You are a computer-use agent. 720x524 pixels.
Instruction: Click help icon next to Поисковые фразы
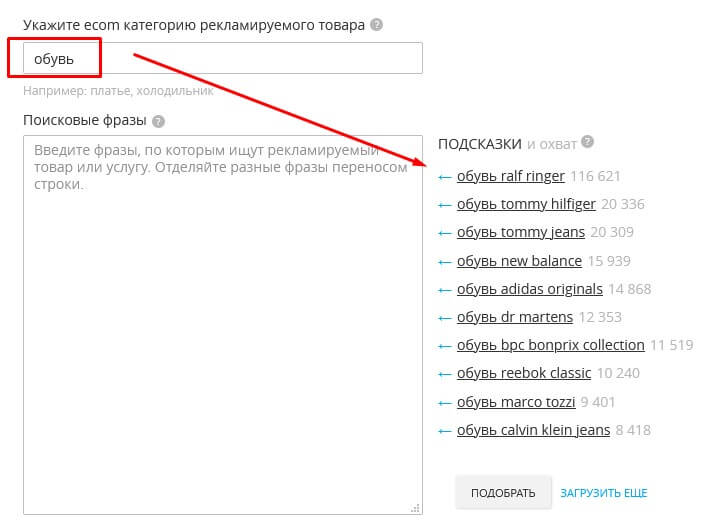tap(158, 121)
